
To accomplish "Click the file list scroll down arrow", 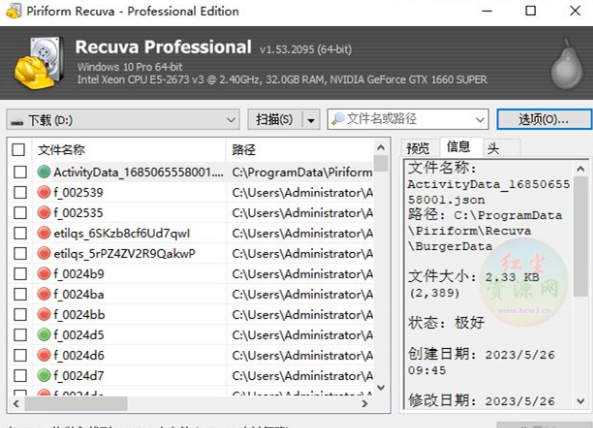I will pos(381,388).
